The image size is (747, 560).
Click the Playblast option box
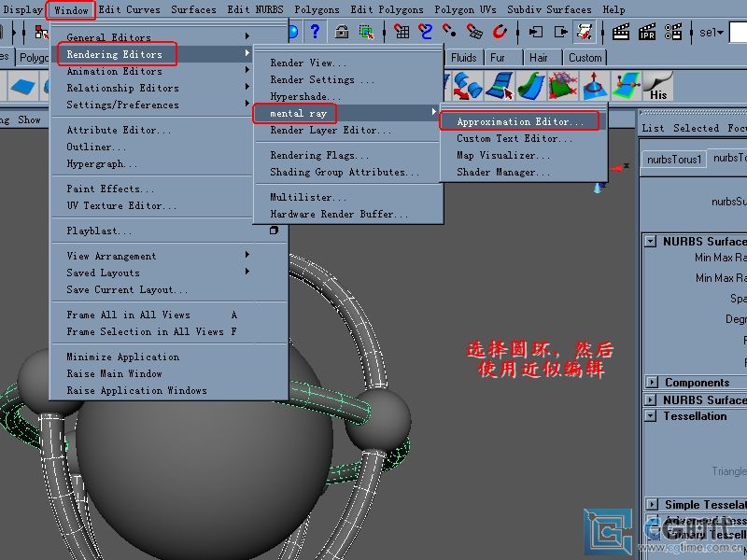tap(274, 231)
